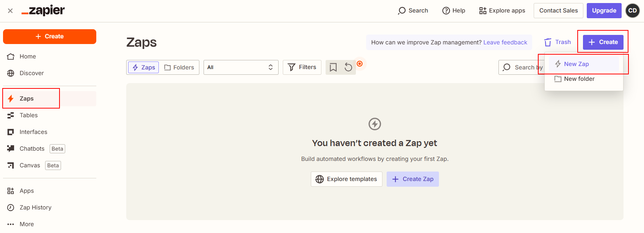Switch to the Folders view tab
This screenshot has height=233, width=644.
179,68
